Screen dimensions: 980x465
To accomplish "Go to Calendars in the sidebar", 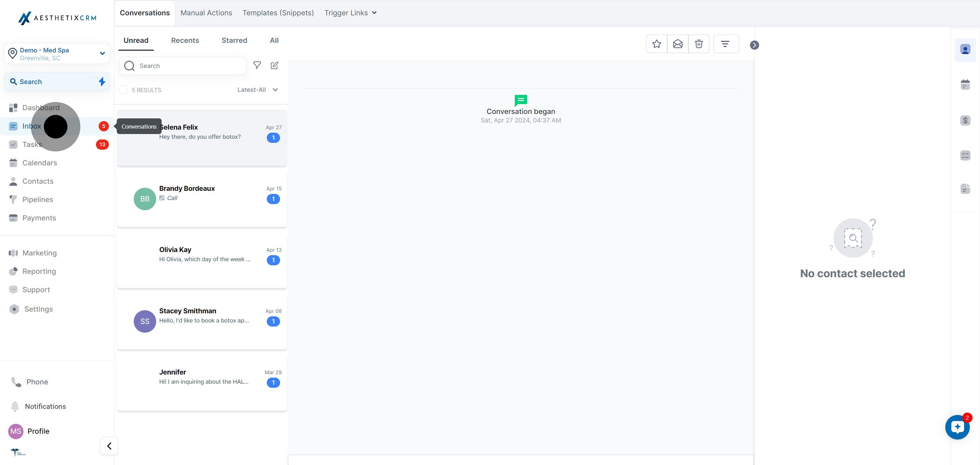I will tap(39, 163).
